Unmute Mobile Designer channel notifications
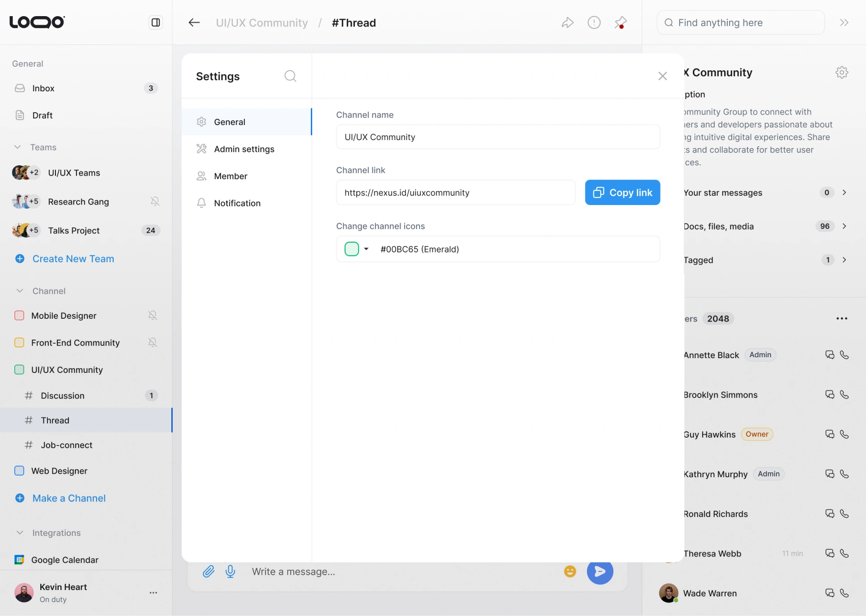 153,316
